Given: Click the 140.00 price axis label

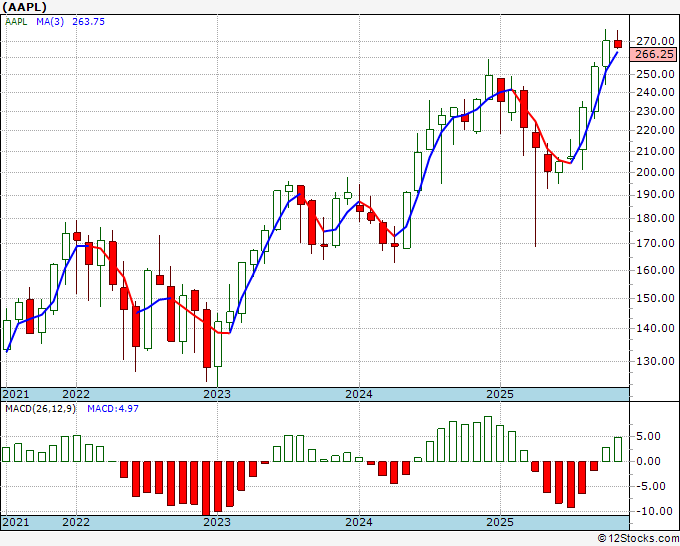Looking at the screenshot, I should click(655, 328).
